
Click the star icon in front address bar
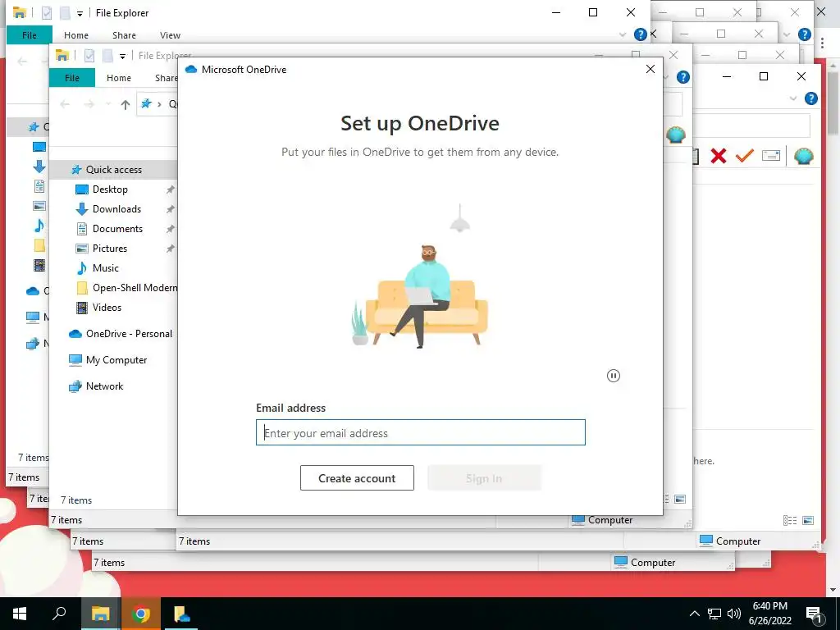pyautogui.click(x=146, y=103)
